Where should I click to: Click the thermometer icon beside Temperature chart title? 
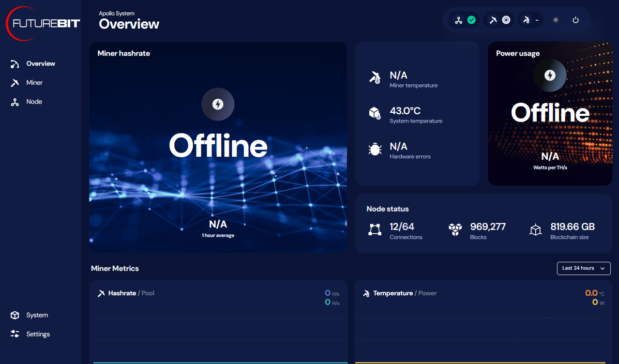tap(366, 293)
